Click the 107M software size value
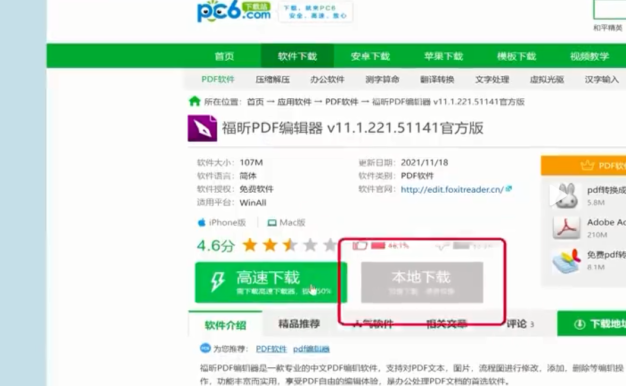This screenshot has height=386, width=626. (251, 162)
